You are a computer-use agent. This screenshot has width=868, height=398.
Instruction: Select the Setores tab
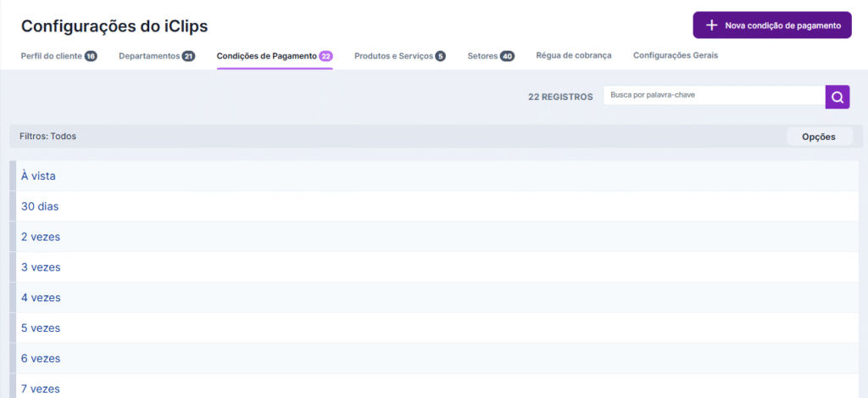point(482,56)
